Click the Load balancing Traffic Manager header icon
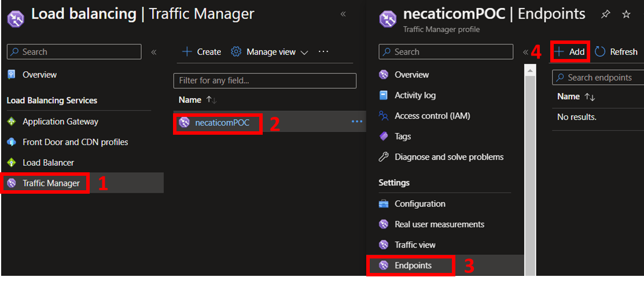 coord(16,19)
